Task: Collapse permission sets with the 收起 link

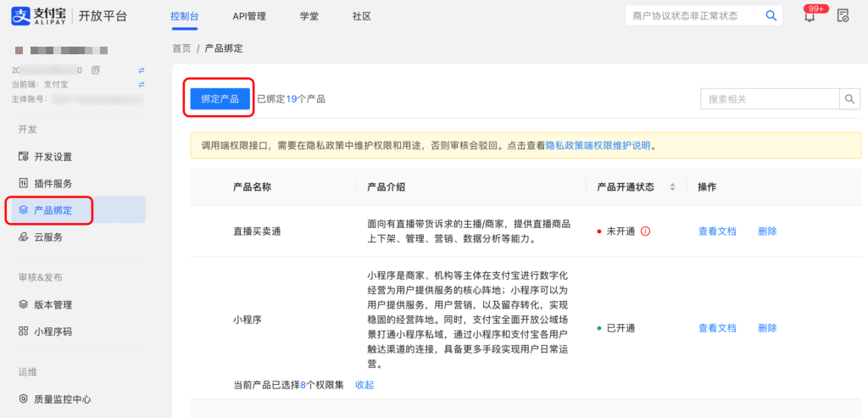Action: click(364, 385)
